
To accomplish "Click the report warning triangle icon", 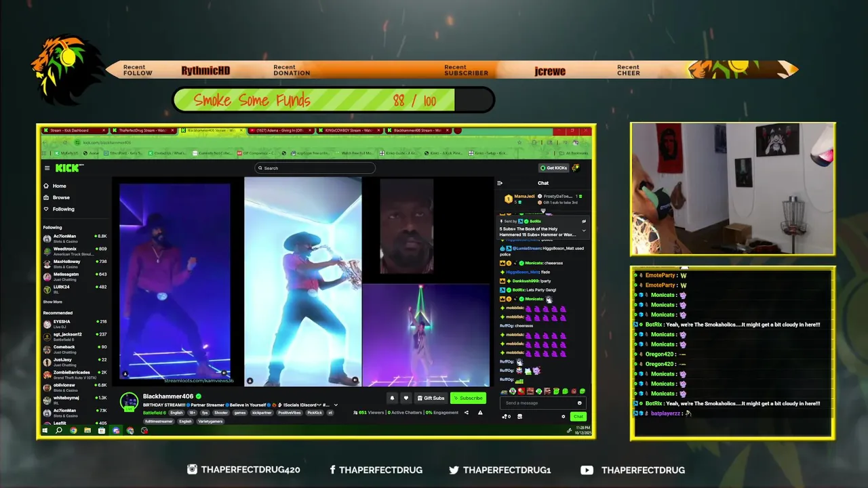I will click(480, 412).
